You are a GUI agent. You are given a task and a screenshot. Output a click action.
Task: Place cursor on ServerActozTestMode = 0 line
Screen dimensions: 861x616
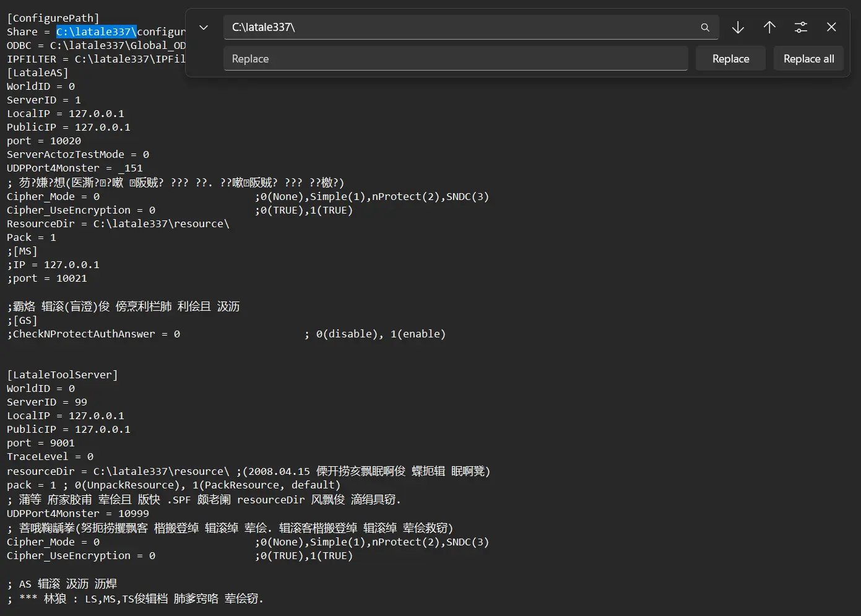[x=78, y=154]
